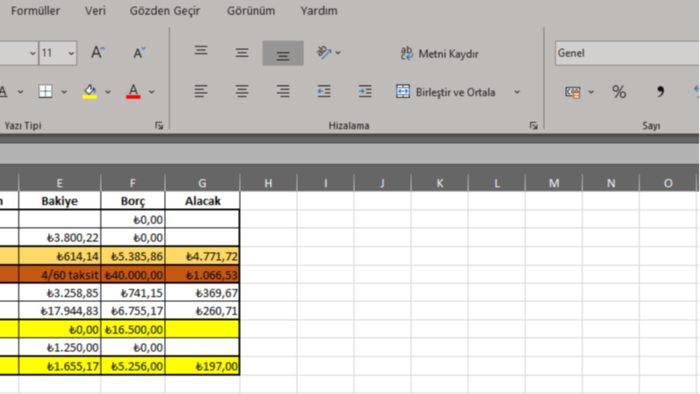The height and width of the screenshot is (394, 700).
Task: Open the Formüller ribbon tab
Action: pyautogui.click(x=35, y=11)
